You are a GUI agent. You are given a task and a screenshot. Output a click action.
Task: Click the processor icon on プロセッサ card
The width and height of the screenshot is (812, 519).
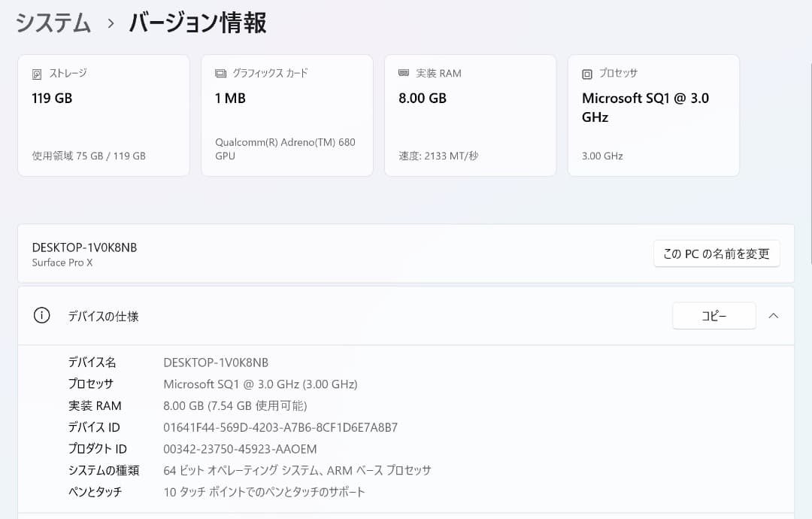click(x=586, y=73)
